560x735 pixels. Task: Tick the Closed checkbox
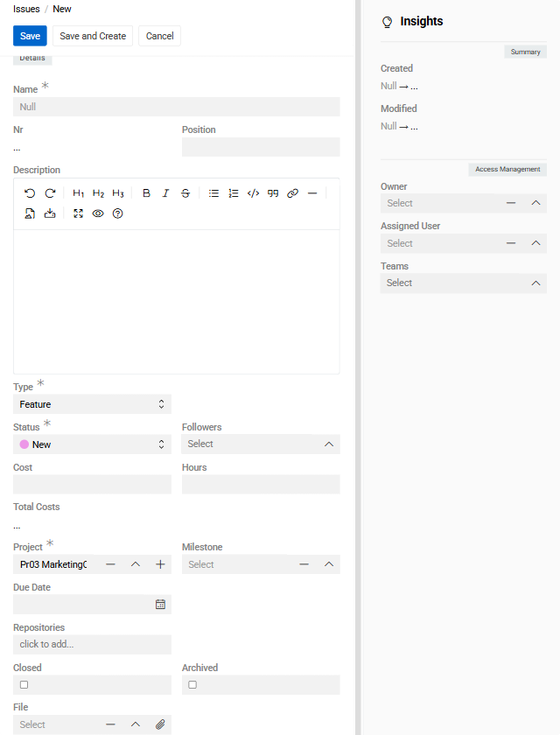point(24,685)
